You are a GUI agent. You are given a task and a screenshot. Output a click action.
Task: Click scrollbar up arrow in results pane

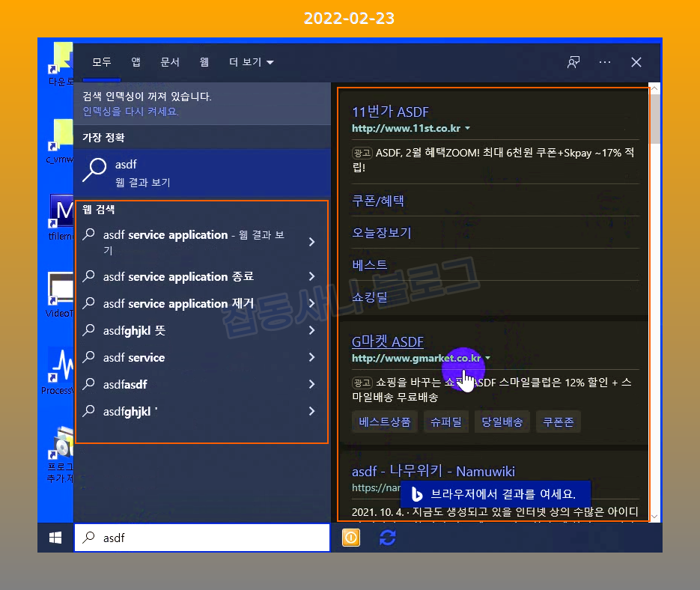(654, 88)
